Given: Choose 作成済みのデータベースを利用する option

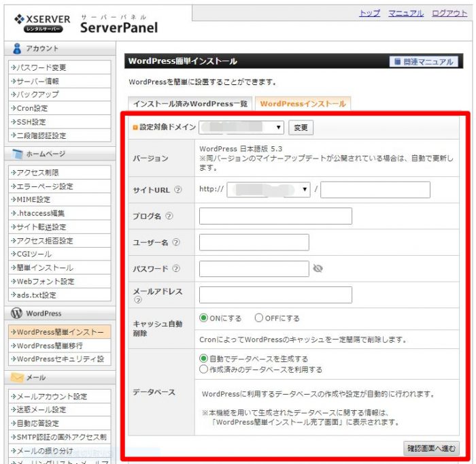Looking at the screenshot, I should pyautogui.click(x=203, y=369).
